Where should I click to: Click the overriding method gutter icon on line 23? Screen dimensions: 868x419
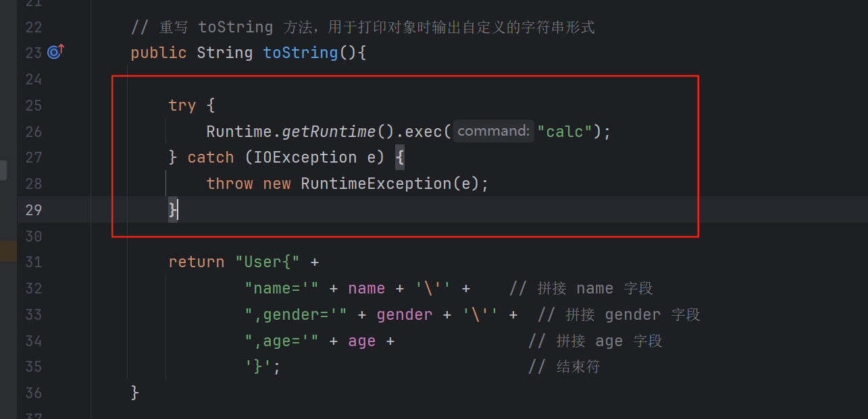coord(55,52)
